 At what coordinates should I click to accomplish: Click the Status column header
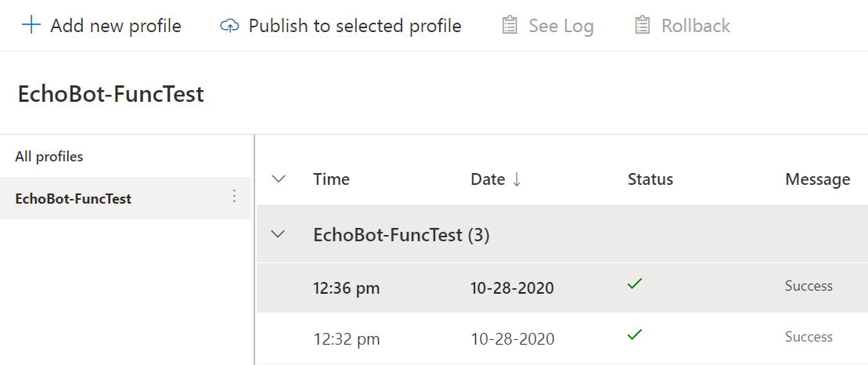click(650, 179)
